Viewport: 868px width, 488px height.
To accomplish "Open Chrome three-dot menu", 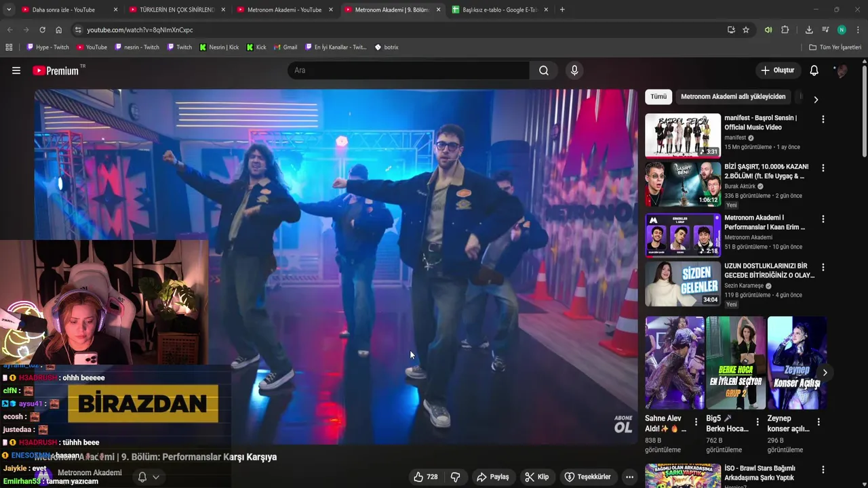I will (858, 30).
